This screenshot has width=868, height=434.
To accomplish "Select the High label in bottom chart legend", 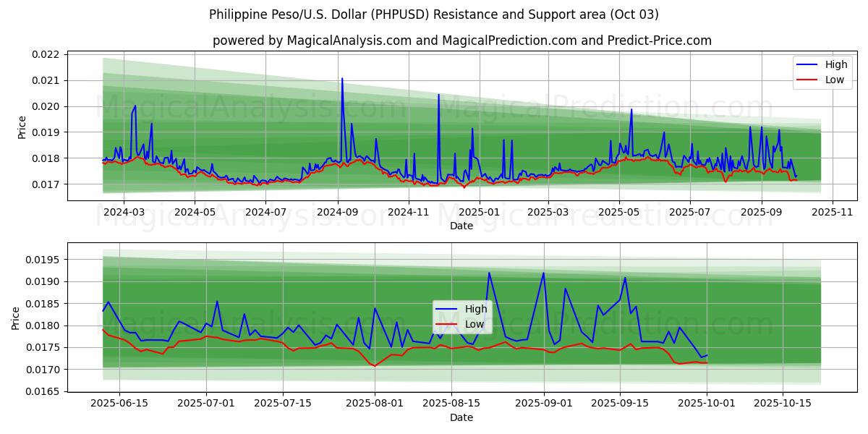I will coord(475,309).
